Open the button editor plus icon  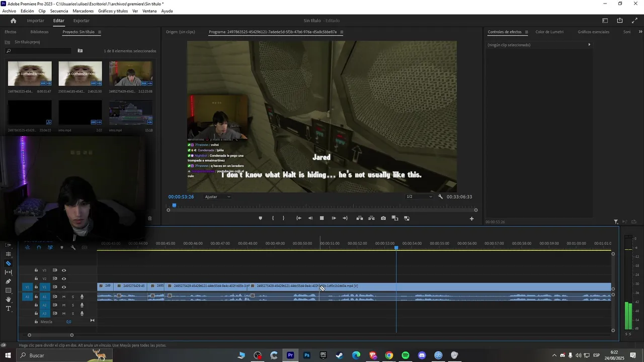point(471,218)
